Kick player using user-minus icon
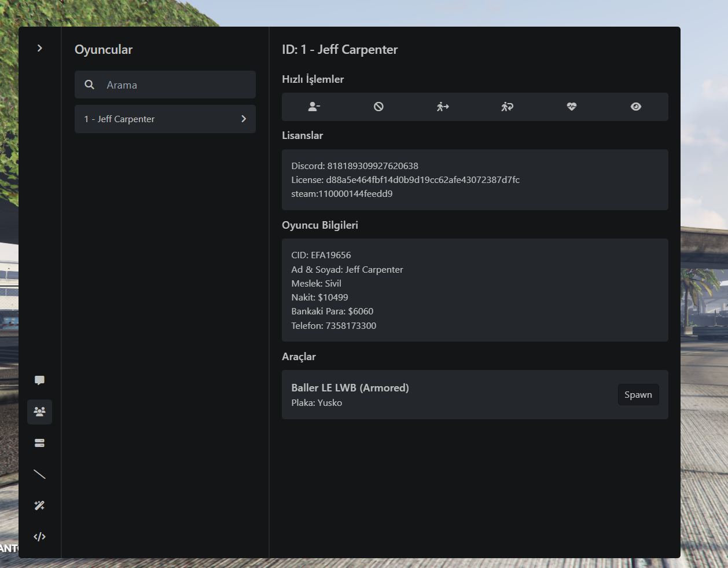This screenshot has height=568, width=728. tap(314, 107)
